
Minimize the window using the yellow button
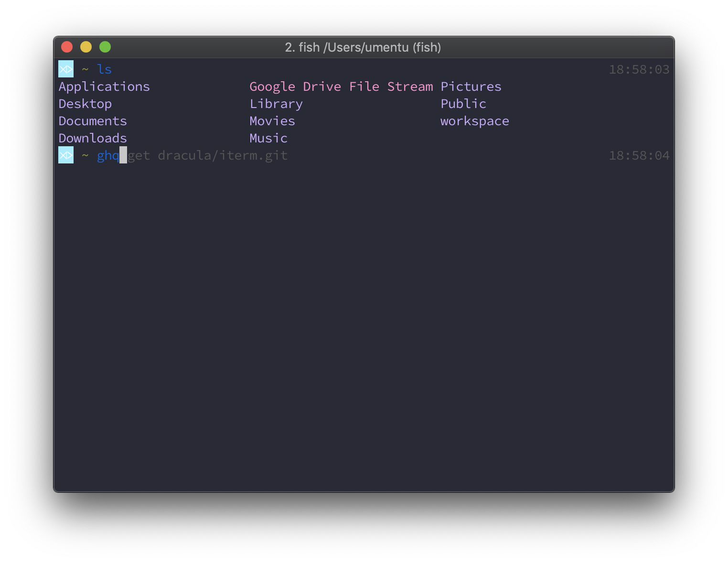(x=86, y=47)
